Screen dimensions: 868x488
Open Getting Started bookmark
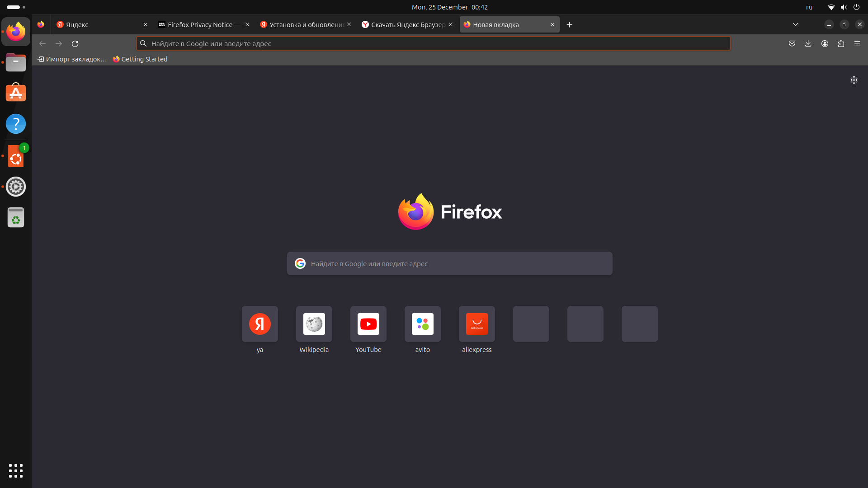tap(140, 59)
